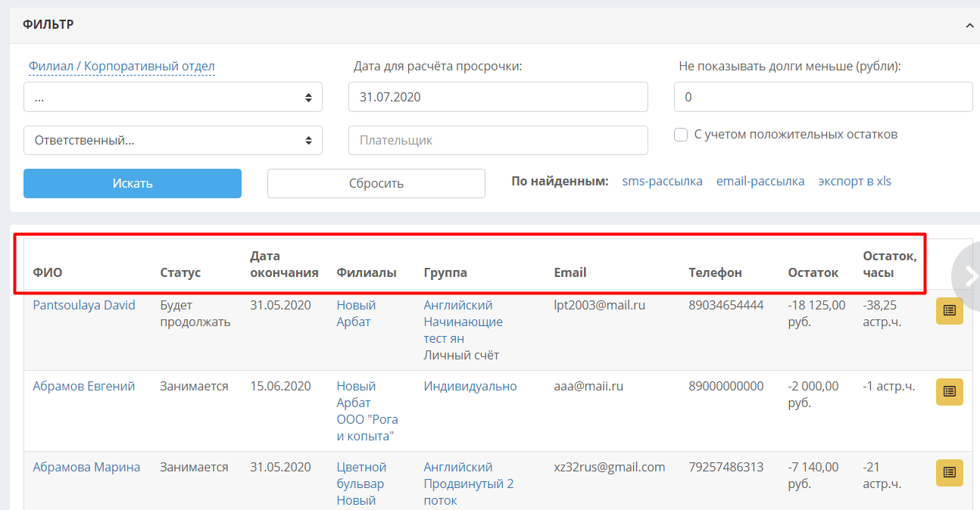
Task: Click Личный счёт text in David's row
Action: pos(461,355)
